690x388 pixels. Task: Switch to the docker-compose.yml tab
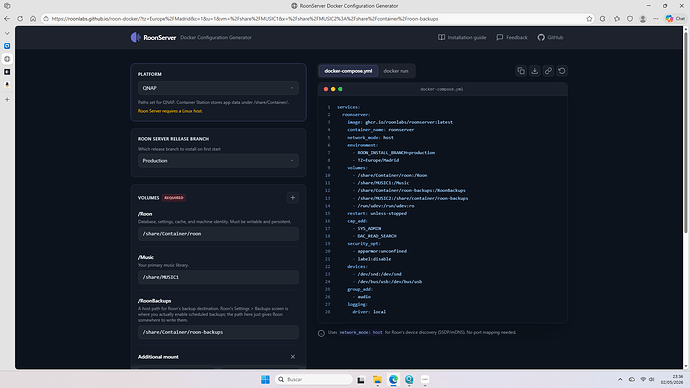pyautogui.click(x=348, y=71)
